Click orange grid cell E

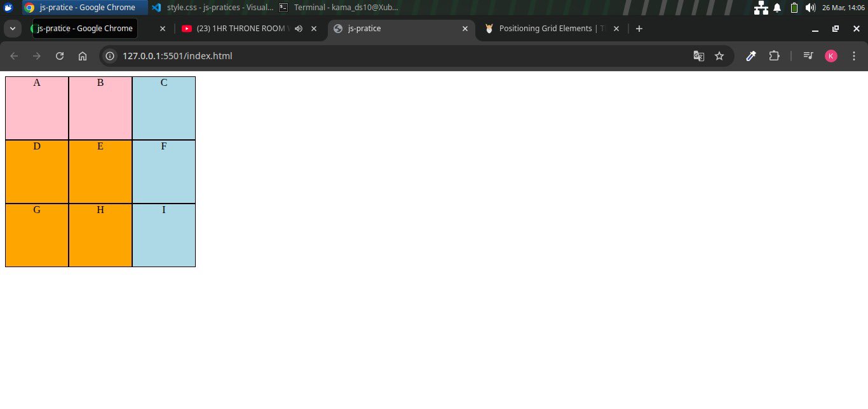pos(100,172)
